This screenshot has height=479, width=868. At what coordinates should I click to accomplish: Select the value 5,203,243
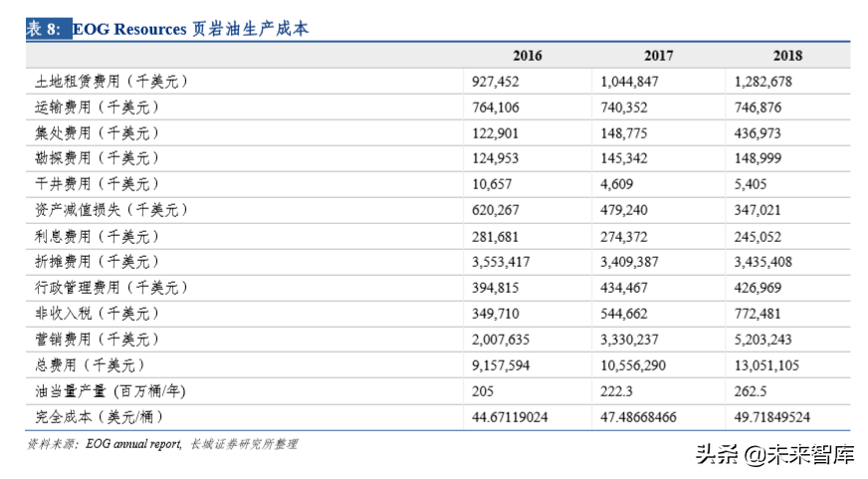coord(762,340)
